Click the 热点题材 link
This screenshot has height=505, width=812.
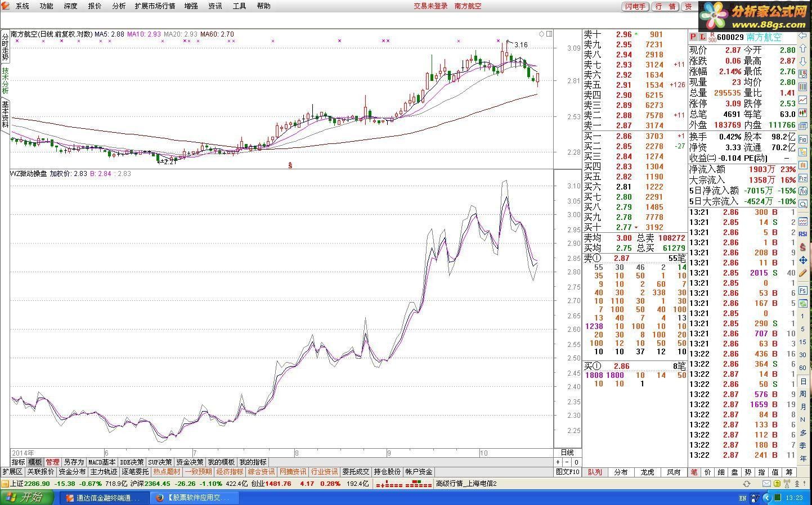(167, 472)
